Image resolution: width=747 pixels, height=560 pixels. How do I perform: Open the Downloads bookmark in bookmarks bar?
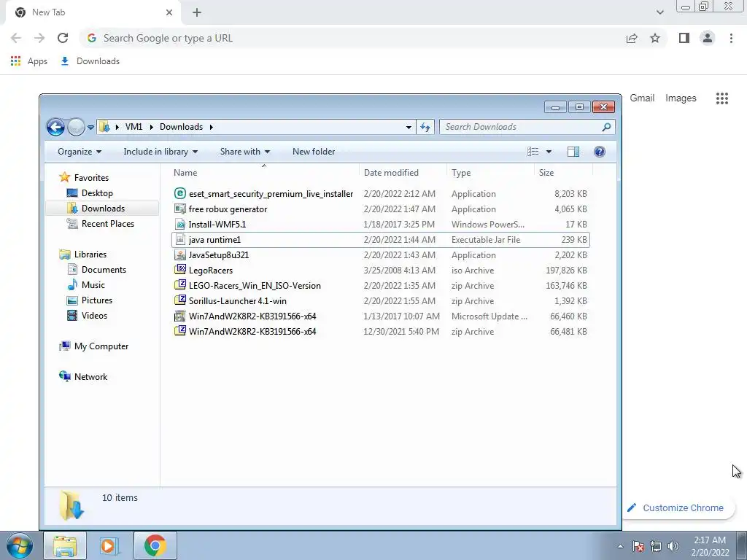(90, 61)
